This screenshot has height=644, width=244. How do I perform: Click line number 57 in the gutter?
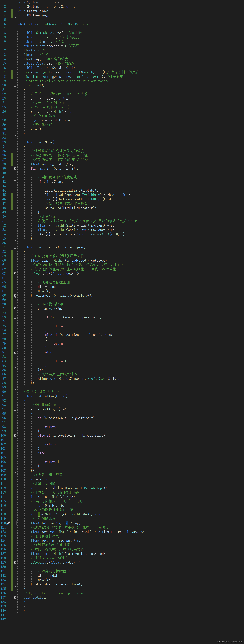coord(4,247)
